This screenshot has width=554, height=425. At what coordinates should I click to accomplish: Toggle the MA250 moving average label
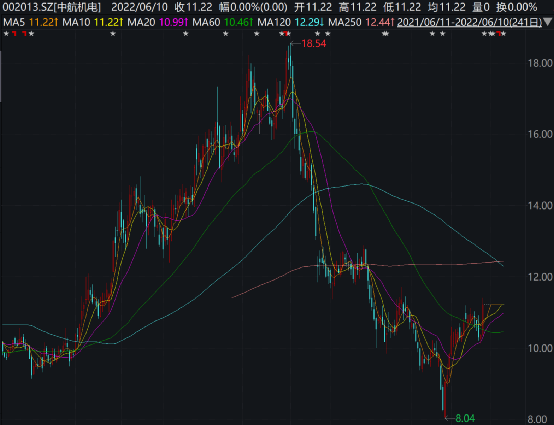[x=345, y=22]
